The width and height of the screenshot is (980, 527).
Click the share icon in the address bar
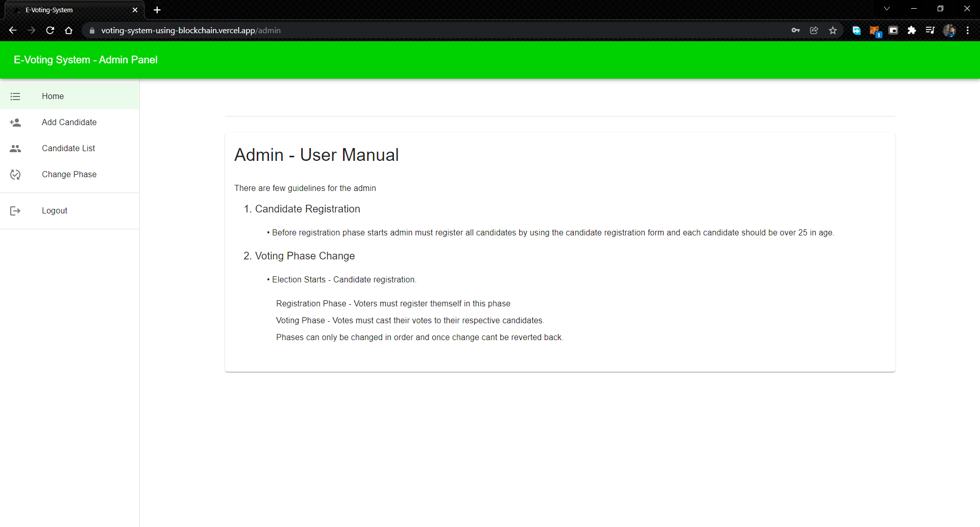pos(814,31)
